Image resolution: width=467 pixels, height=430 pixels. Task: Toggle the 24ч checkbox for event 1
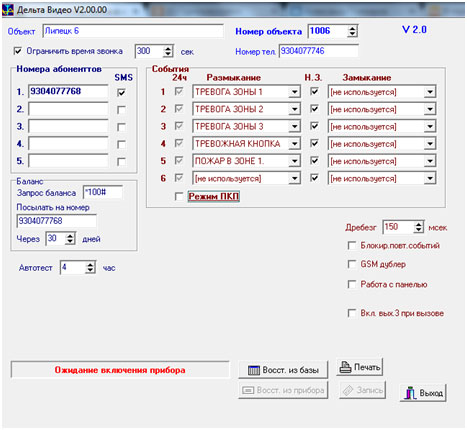pos(179,91)
